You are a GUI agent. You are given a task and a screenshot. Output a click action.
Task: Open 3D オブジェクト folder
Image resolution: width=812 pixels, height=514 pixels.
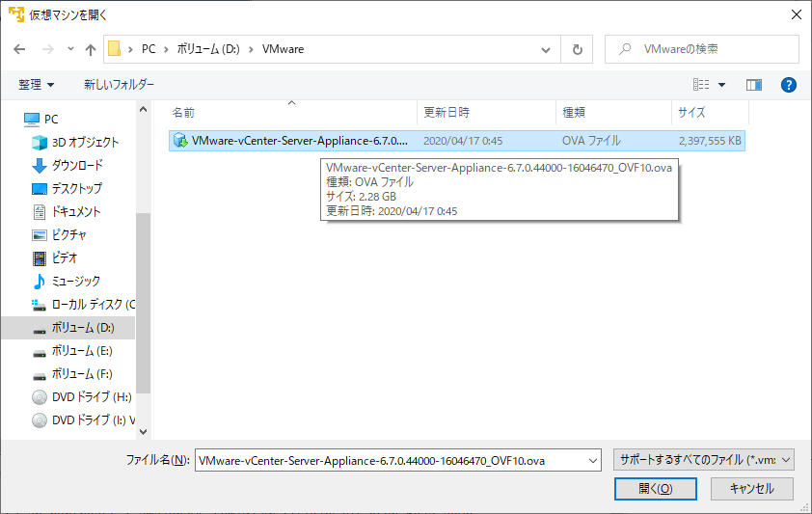[x=86, y=143]
